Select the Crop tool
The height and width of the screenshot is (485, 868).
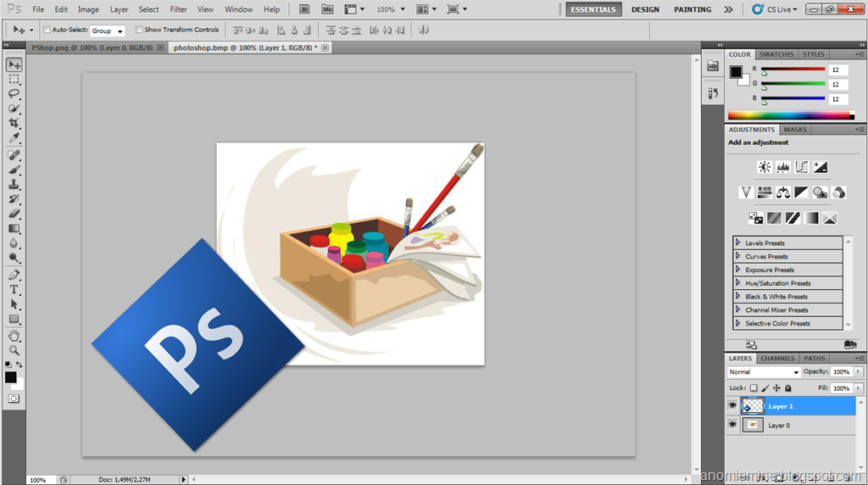(14, 123)
